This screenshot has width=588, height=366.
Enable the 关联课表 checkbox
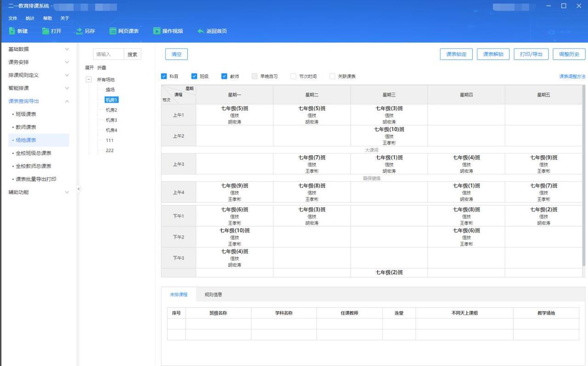click(332, 76)
